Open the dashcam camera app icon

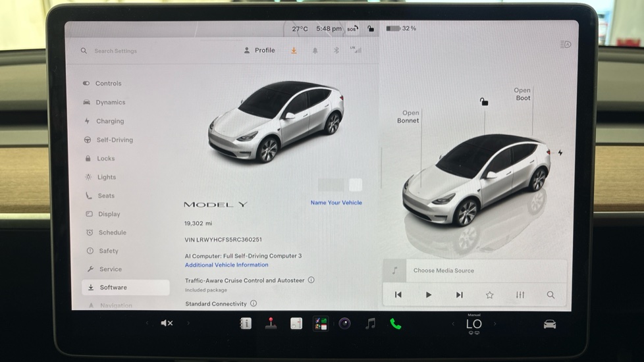(344, 324)
